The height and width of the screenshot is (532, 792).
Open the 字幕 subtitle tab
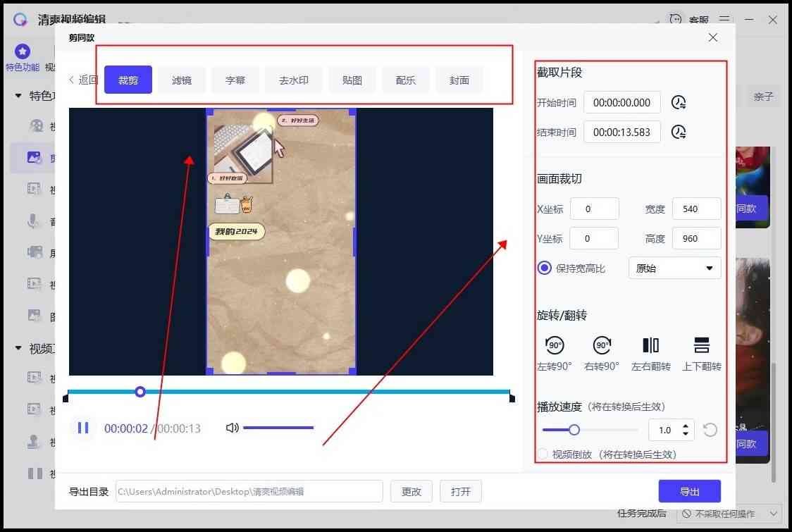235,80
